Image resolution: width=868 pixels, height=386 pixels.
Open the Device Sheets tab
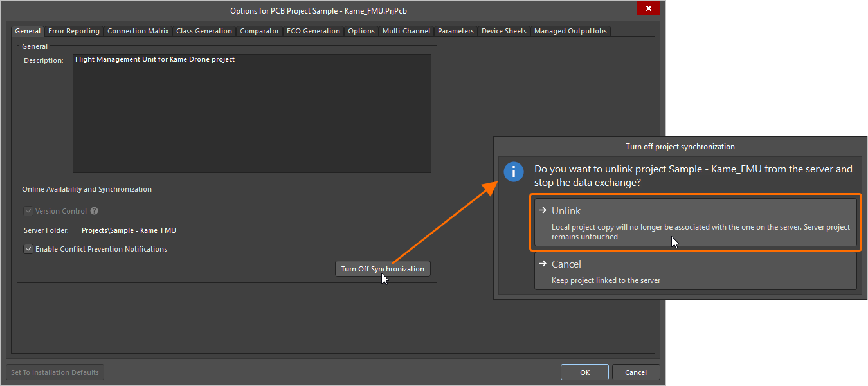click(x=504, y=31)
